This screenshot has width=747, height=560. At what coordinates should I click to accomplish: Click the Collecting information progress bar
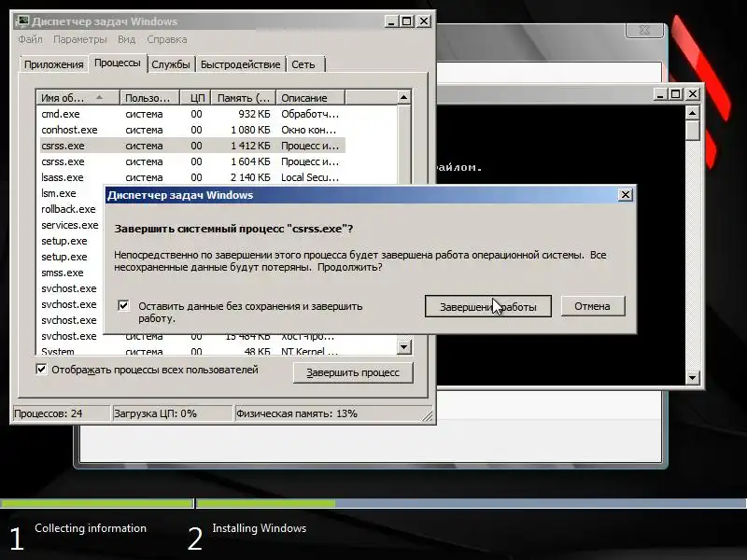[97, 503]
